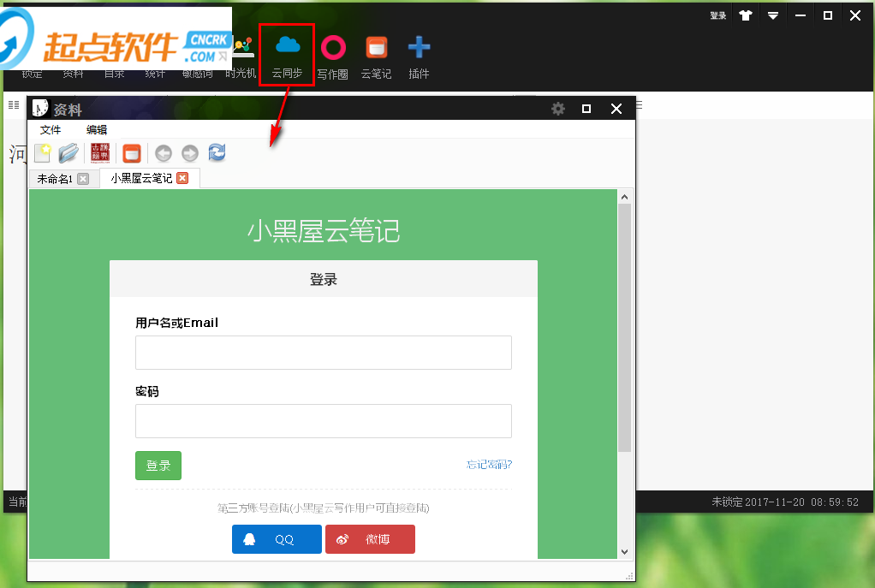Open the 云同步 cloud sync tool
The width and height of the screenshot is (875, 588).
(x=288, y=55)
